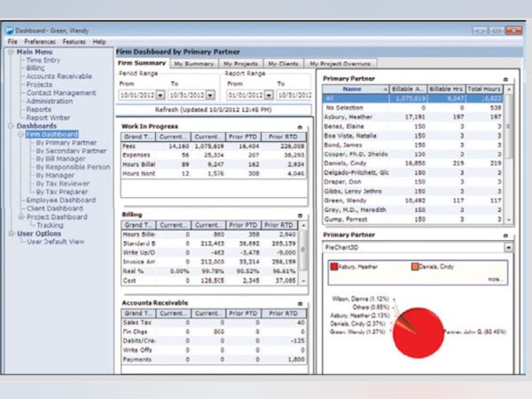
Task: Switch to the My Summary tab
Action: tap(194, 64)
